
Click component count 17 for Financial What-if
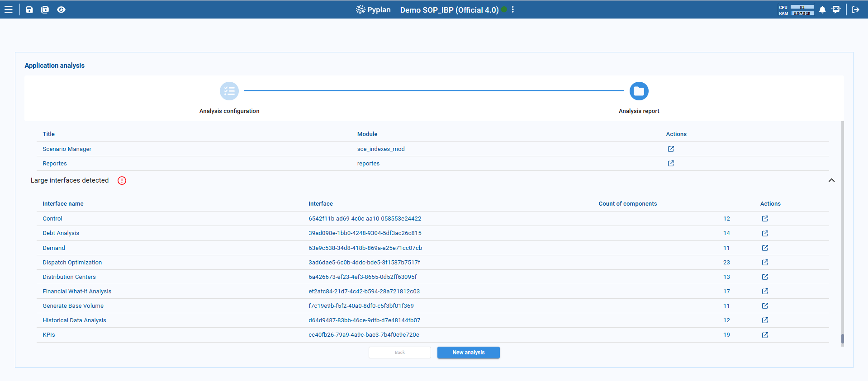click(726, 292)
